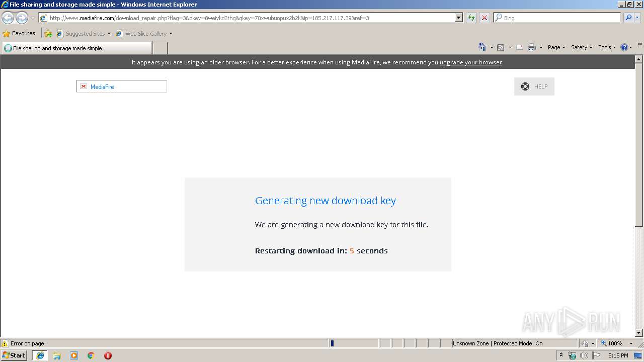
Task: Open the Page menu
Action: click(x=556, y=47)
